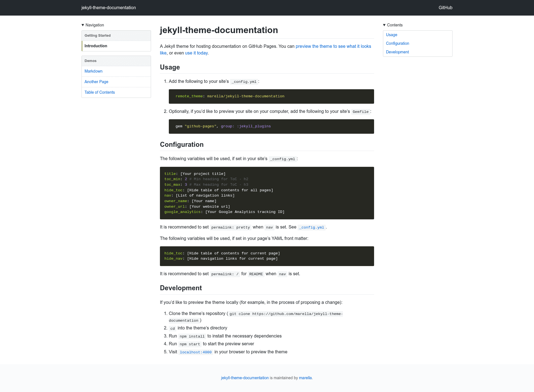
Task: Collapse the Contents disclosure triangle
Action: [384, 25]
